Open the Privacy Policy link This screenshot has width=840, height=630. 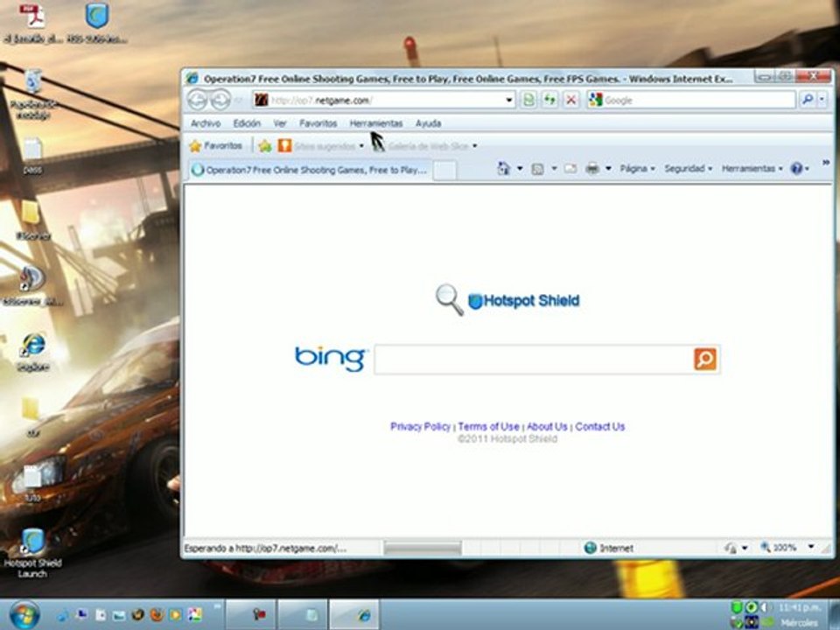tap(421, 426)
